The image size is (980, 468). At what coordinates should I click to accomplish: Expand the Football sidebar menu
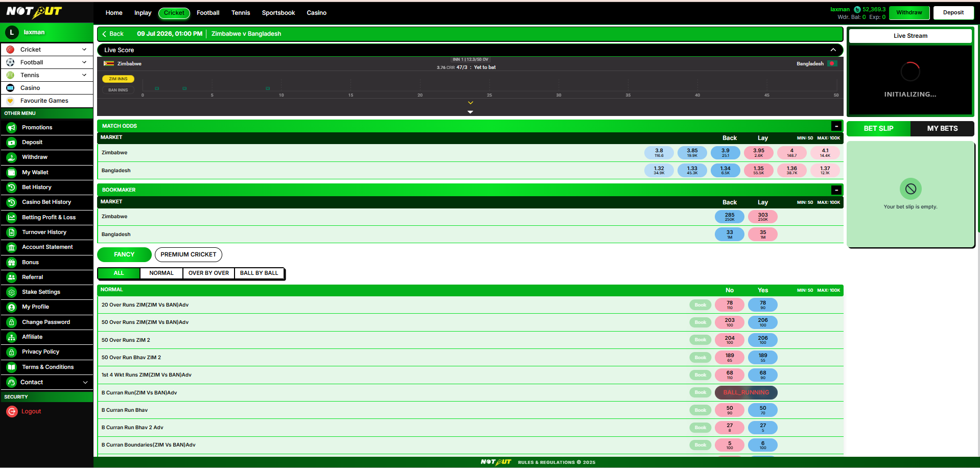[x=84, y=62]
